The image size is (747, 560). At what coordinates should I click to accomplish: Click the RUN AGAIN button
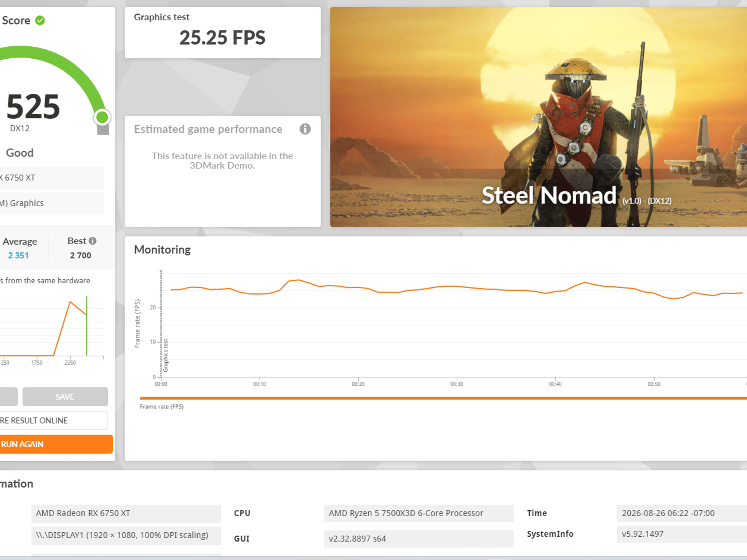click(x=56, y=444)
